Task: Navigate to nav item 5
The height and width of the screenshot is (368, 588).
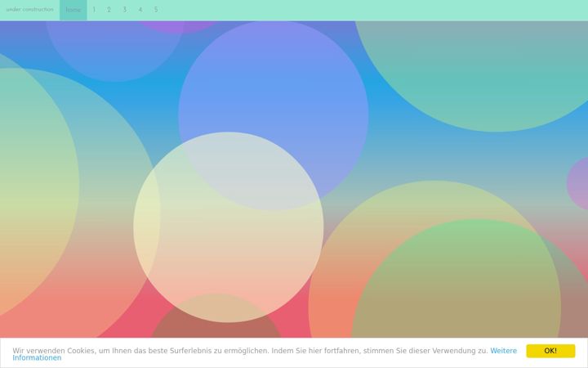Action: (156, 10)
